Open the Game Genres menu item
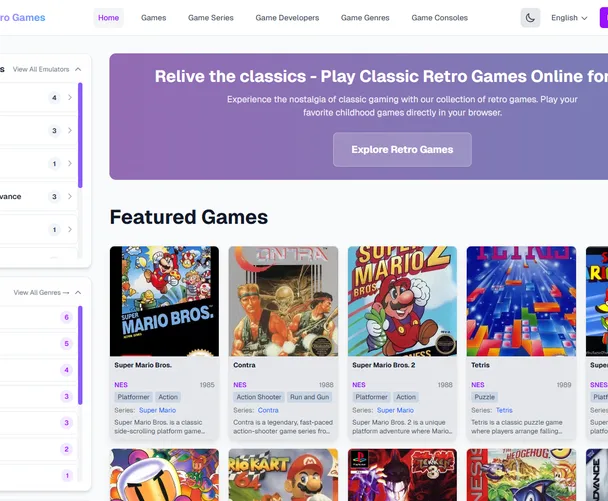 pyautogui.click(x=365, y=18)
